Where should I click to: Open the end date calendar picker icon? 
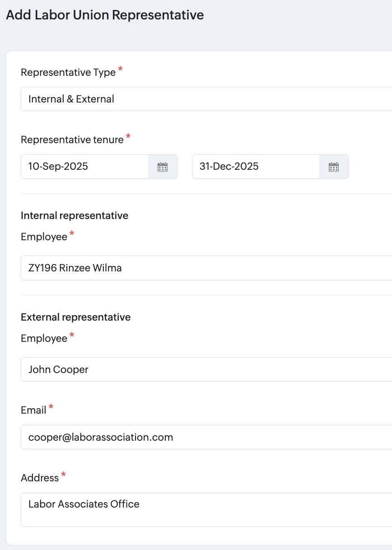pyautogui.click(x=334, y=167)
